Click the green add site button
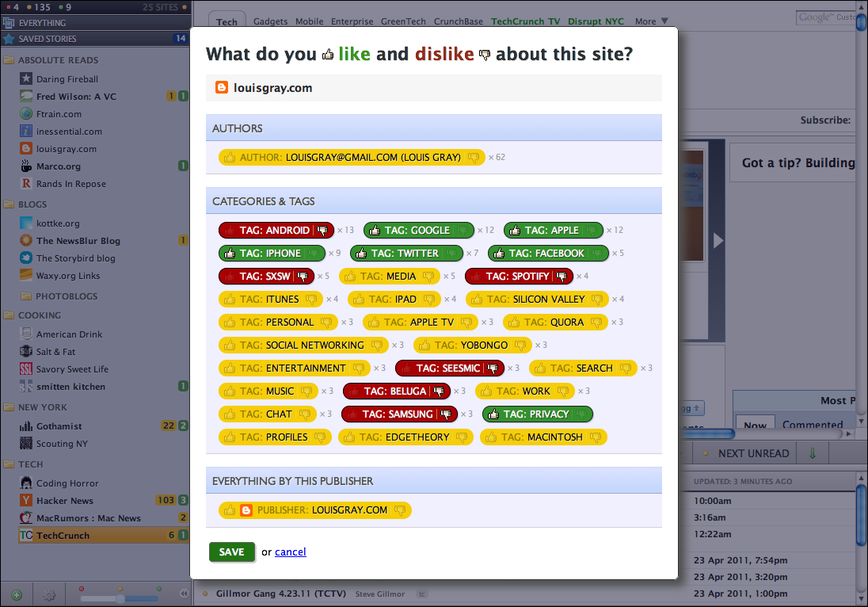The width and height of the screenshot is (868, 607). point(17,595)
